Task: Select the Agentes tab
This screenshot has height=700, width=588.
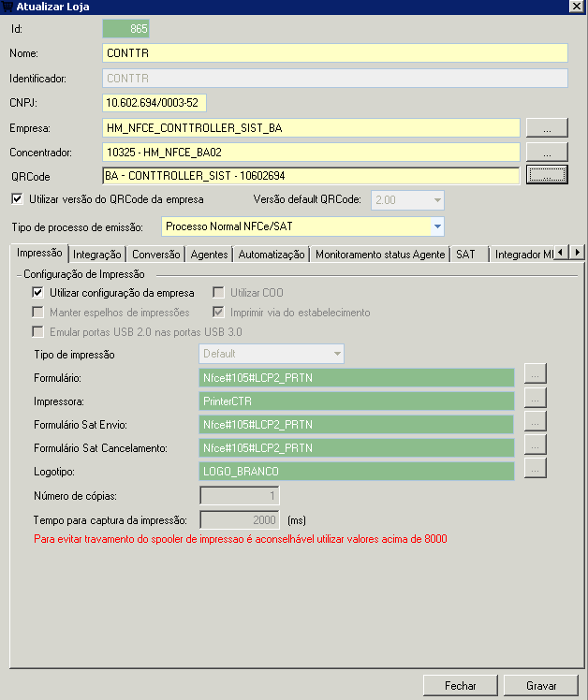Action: 209,255
